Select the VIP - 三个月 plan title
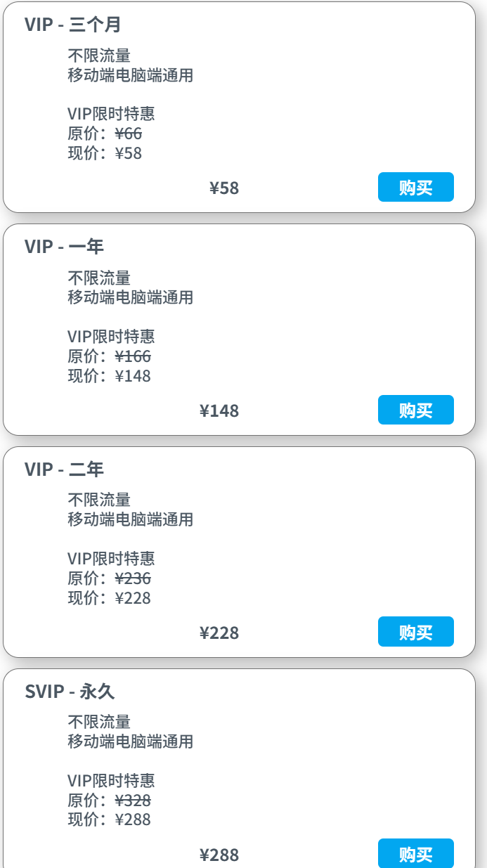Screen dimensions: 487x868 click(x=72, y=23)
